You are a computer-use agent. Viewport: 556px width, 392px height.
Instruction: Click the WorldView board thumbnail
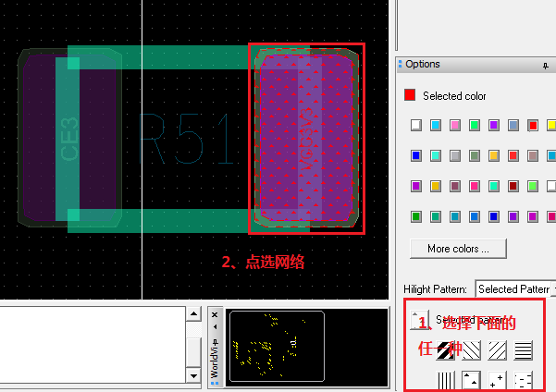click(278, 346)
